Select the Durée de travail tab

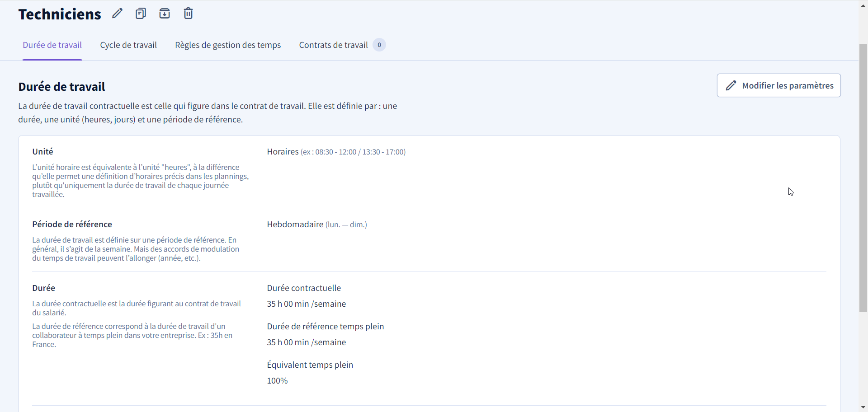(x=52, y=45)
